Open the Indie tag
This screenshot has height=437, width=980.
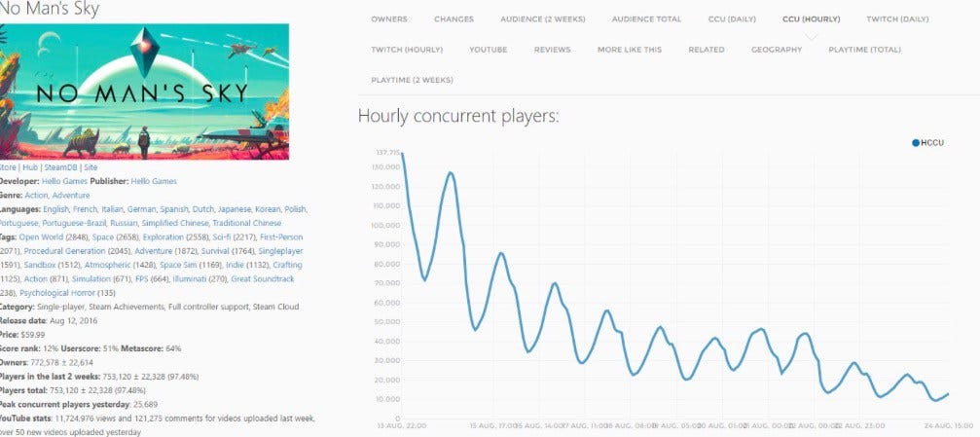[235, 265]
